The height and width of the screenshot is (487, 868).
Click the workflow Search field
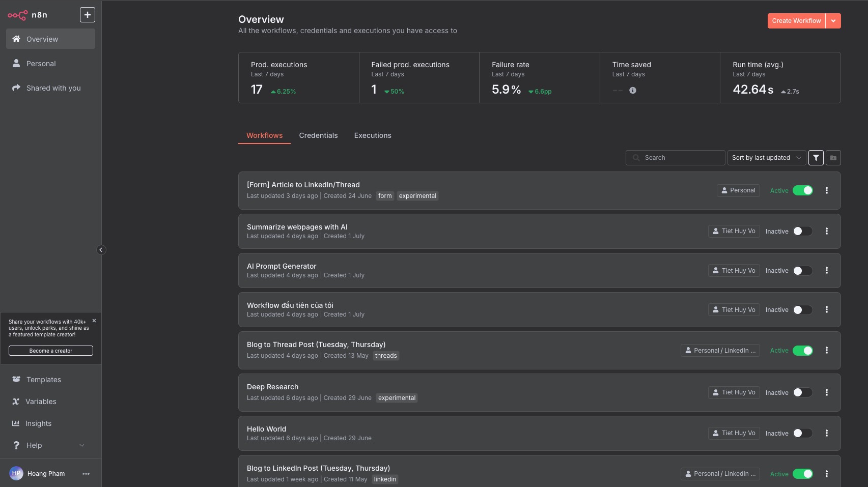click(680, 158)
